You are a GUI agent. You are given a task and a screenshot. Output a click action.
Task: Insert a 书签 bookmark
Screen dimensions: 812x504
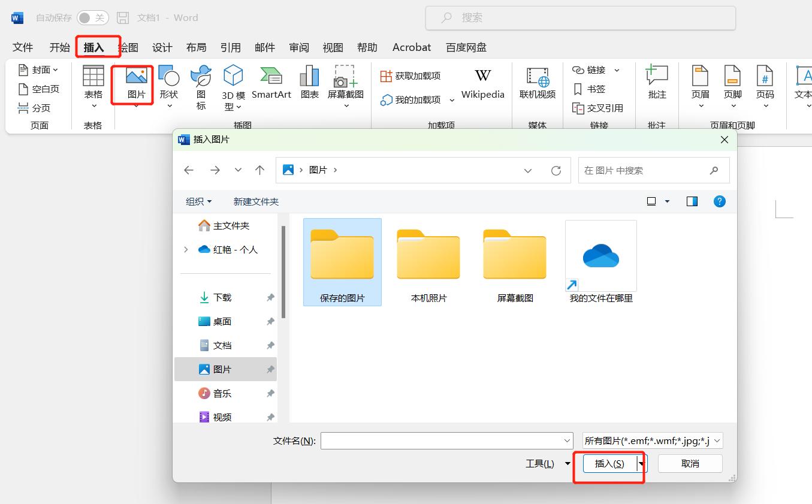click(596, 89)
